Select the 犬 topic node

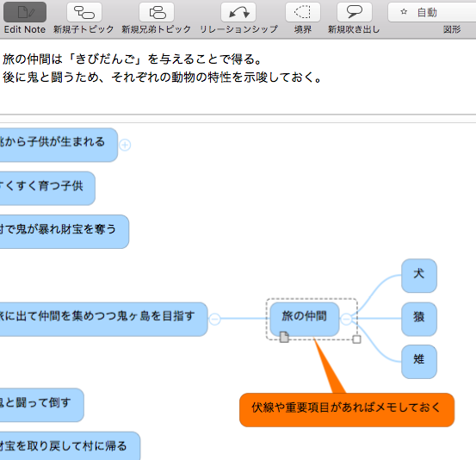point(419,276)
